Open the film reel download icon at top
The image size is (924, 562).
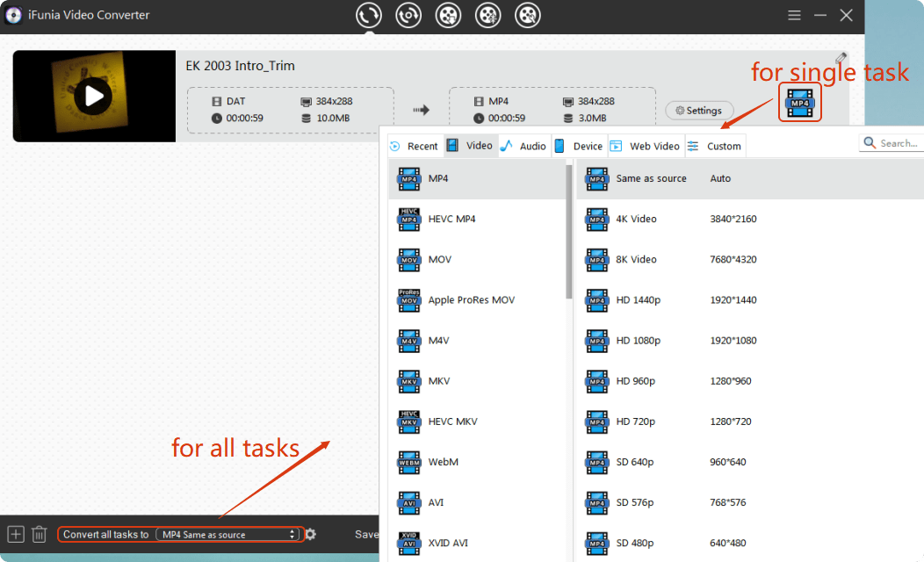coord(448,15)
